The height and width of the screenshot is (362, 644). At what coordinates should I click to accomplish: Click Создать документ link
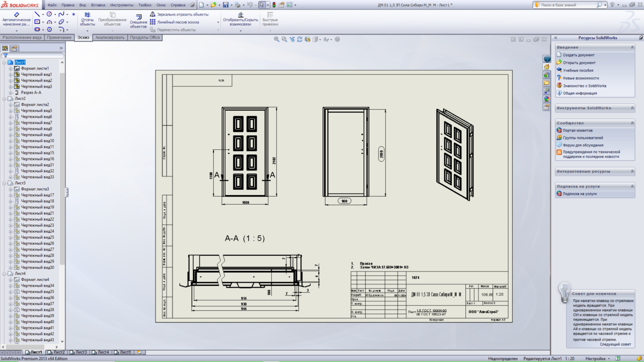click(579, 55)
